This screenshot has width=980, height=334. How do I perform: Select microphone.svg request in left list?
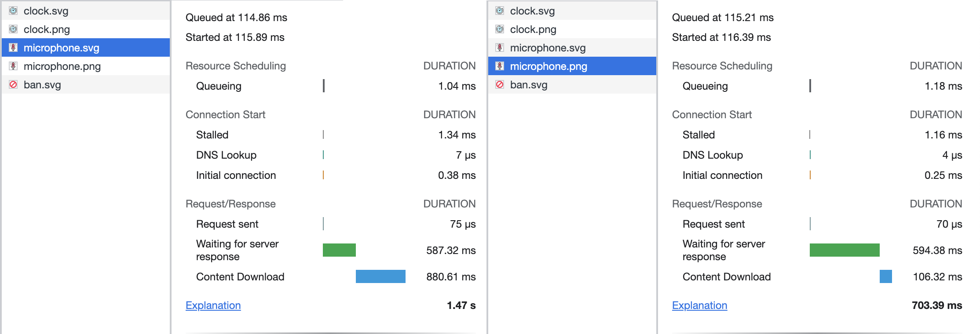pos(86,47)
